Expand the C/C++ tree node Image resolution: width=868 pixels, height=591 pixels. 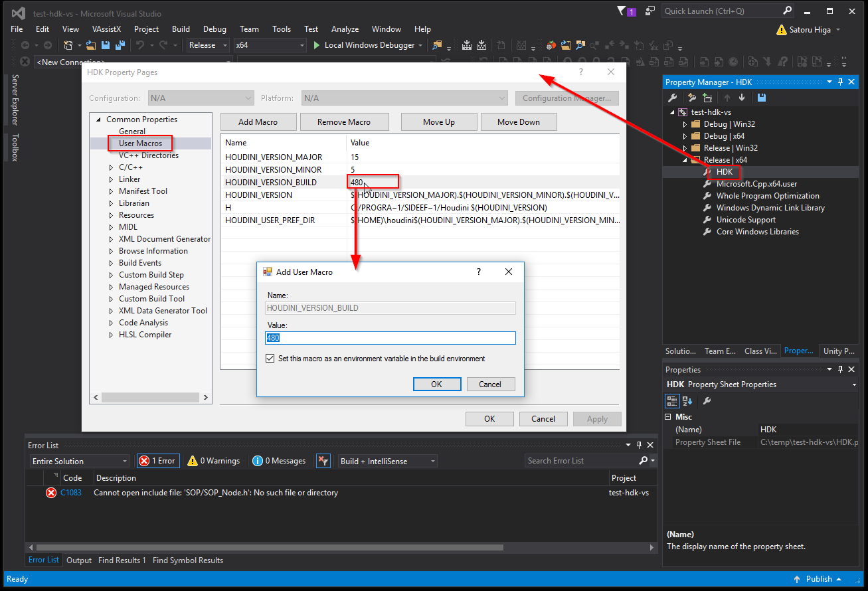tap(112, 167)
